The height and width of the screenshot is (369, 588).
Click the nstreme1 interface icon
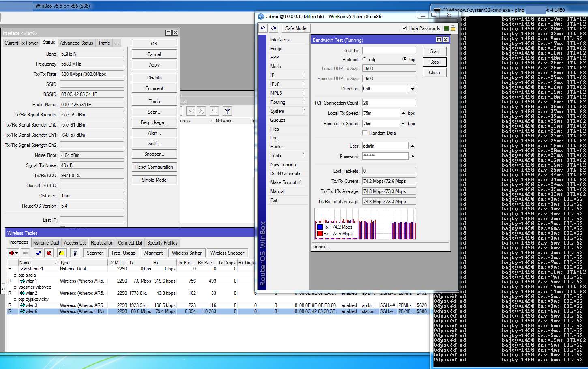23,269
